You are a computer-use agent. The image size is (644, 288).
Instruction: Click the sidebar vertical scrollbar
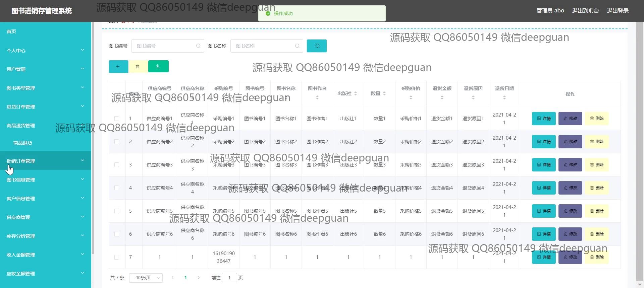coord(93,134)
